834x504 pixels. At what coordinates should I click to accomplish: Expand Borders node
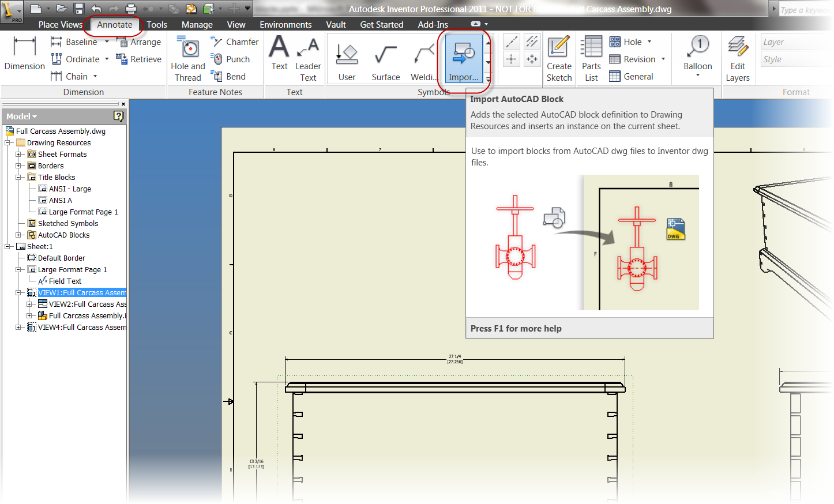(18, 166)
